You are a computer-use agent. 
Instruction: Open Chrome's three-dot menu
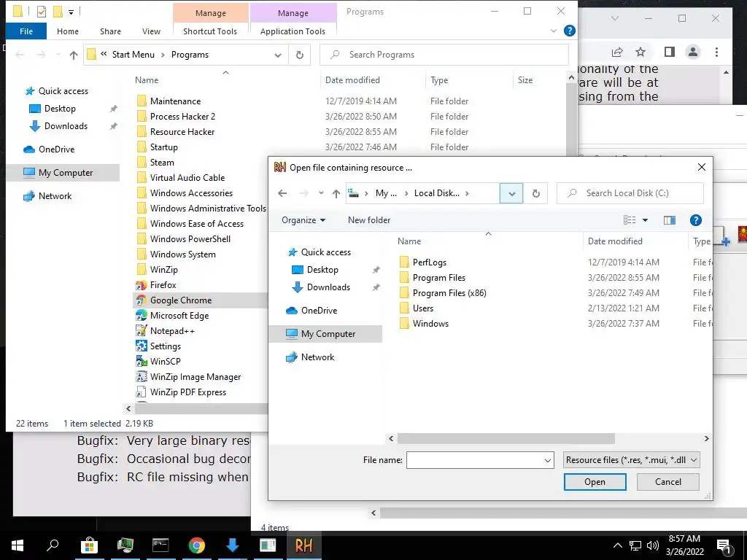coord(716,52)
